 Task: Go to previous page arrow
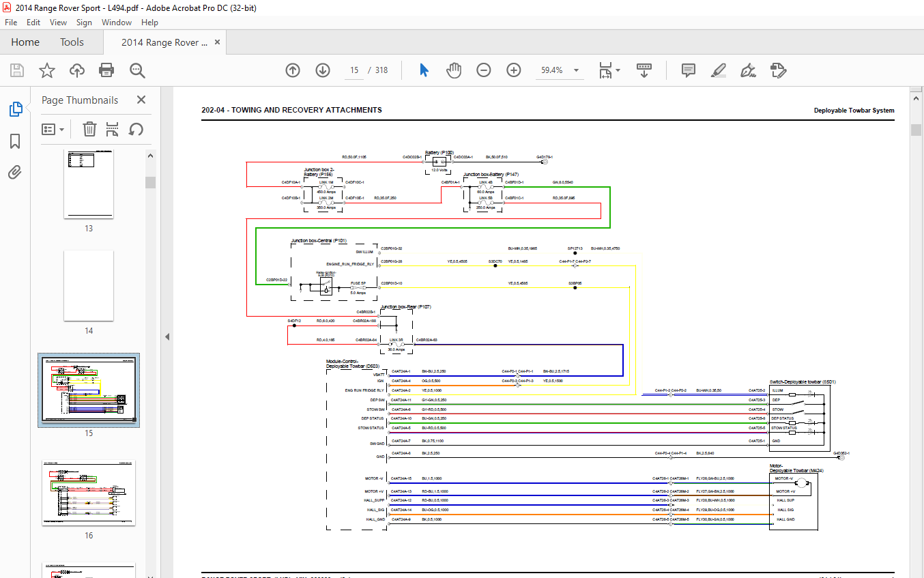click(x=293, y=70)
